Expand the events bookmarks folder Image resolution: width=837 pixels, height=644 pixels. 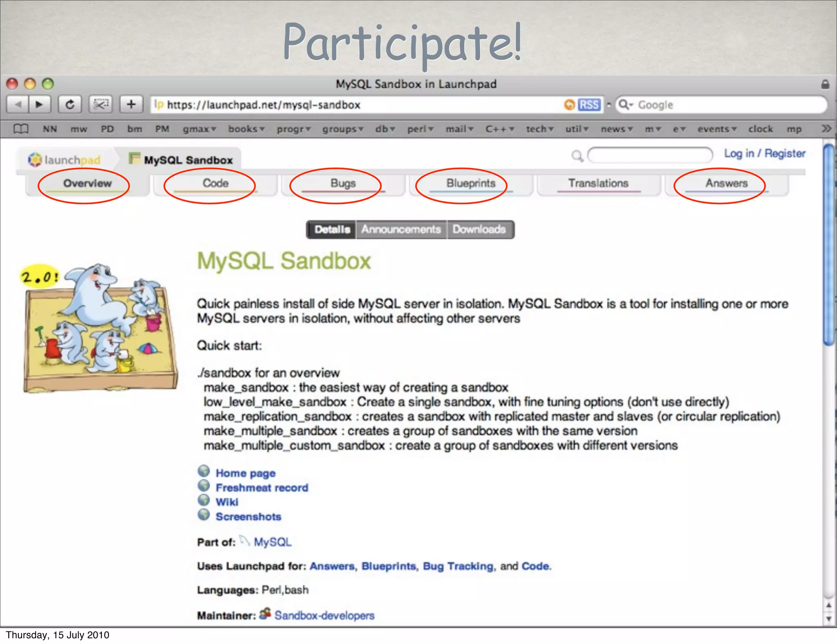[717, 129]
